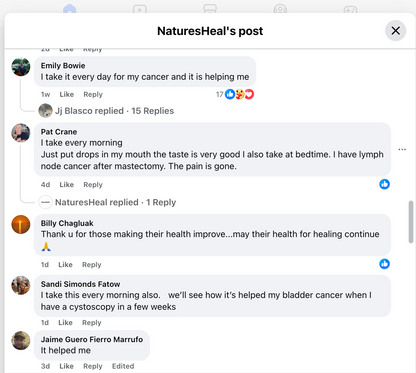
Task: View reactions on Emily Bowie's comment
Action: [x=235, y=94]
